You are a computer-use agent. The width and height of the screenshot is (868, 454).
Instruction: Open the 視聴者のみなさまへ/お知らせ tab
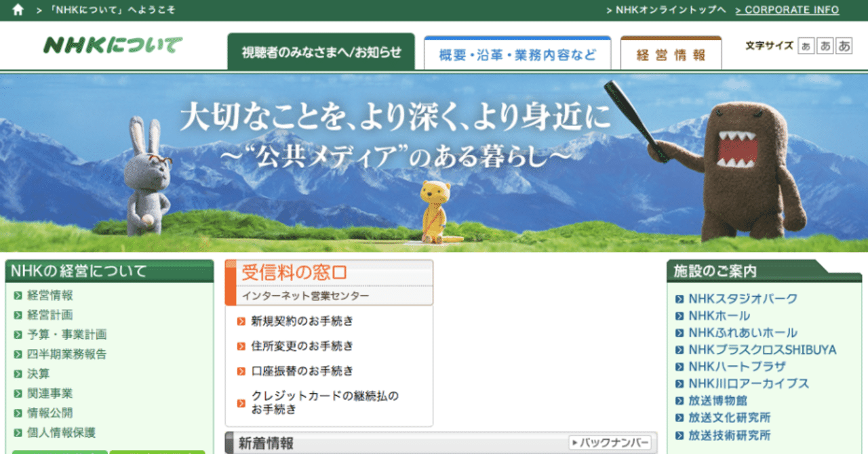(321, 51)
